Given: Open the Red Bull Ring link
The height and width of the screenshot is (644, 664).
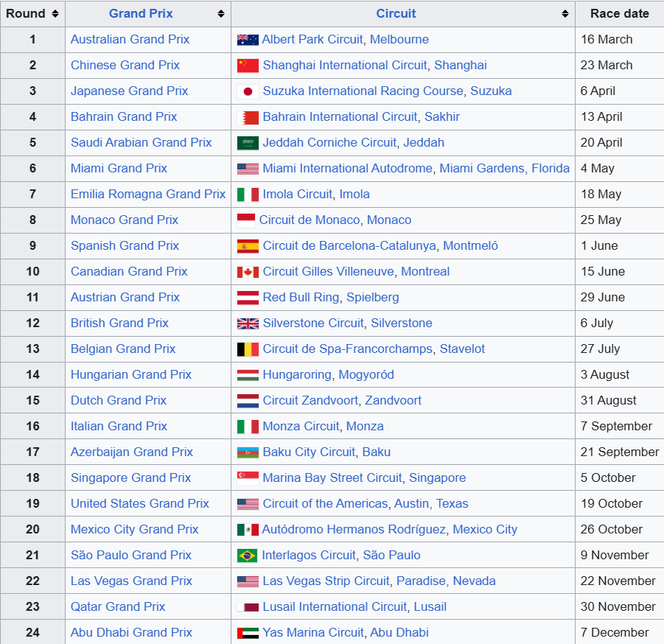Looking at the screenshot, I should pyautogui.click(x=301, y=298).
